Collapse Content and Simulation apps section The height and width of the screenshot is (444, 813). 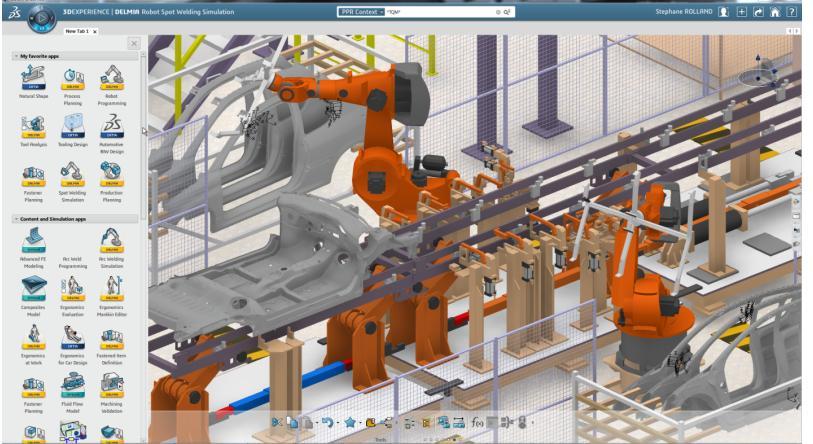(16, 219)
